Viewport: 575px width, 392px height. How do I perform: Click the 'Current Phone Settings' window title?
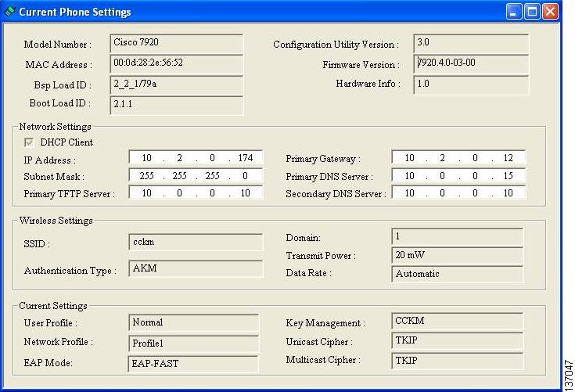[x=75, y=12]
